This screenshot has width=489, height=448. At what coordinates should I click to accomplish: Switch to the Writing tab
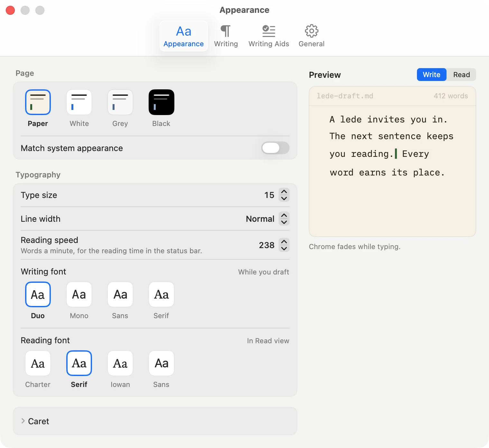(226, 36)
